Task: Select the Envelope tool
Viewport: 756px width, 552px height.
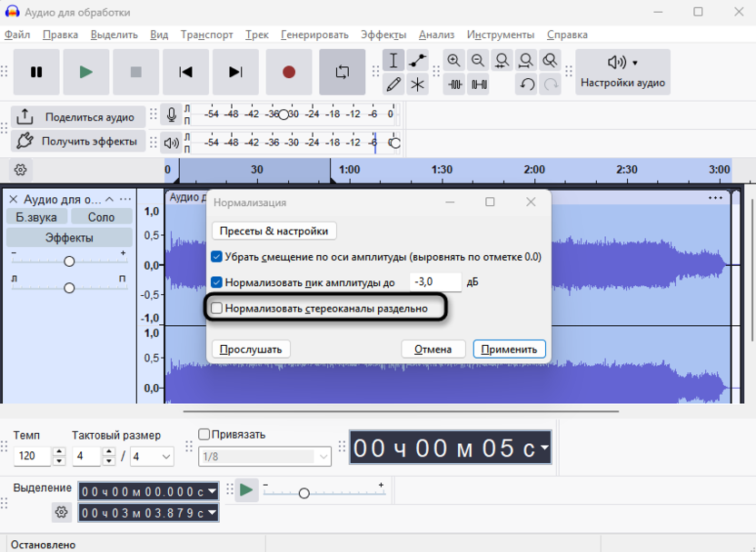Action: tap(417, 60)
